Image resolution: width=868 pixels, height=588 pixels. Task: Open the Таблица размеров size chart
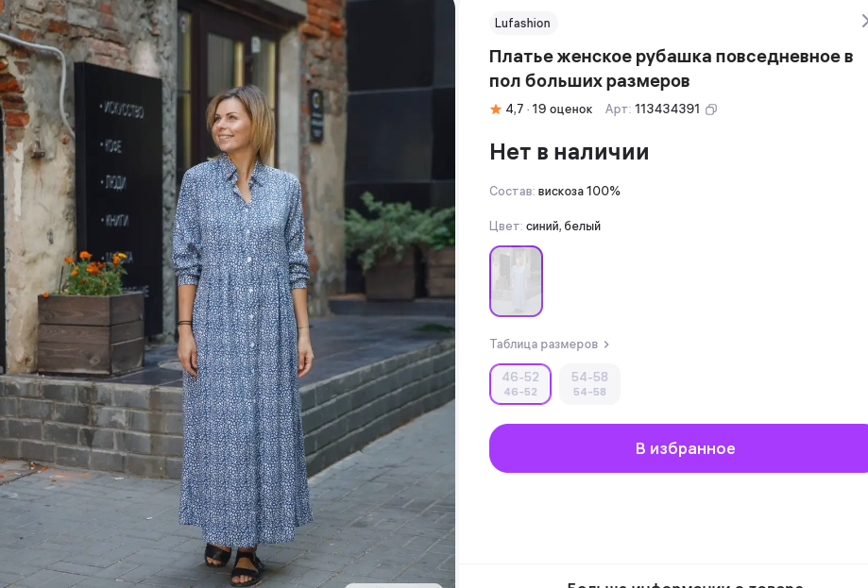(x=543, y=344)
